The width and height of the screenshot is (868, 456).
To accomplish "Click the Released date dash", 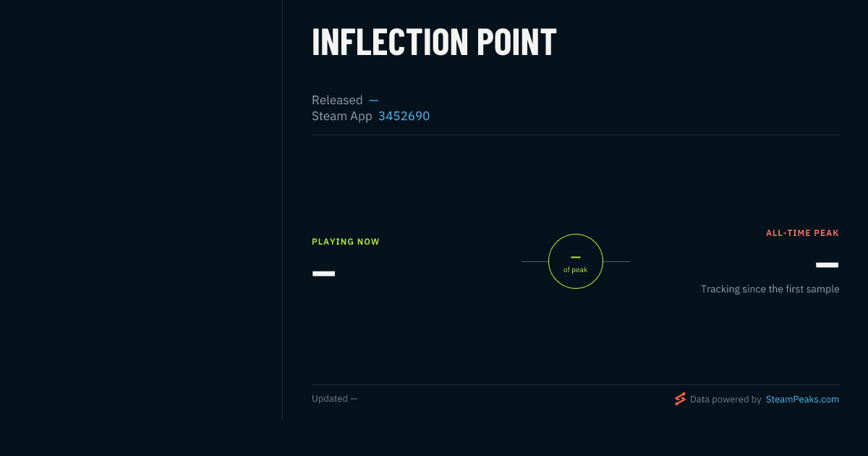I will 373,100.
